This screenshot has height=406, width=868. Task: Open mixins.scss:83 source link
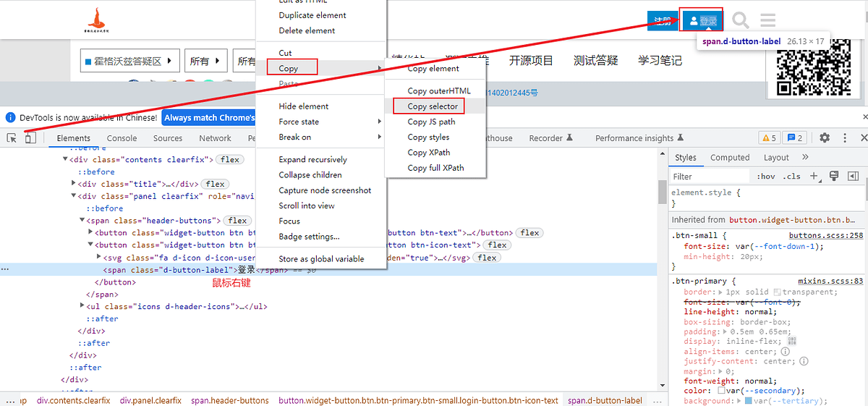[831, 281]
